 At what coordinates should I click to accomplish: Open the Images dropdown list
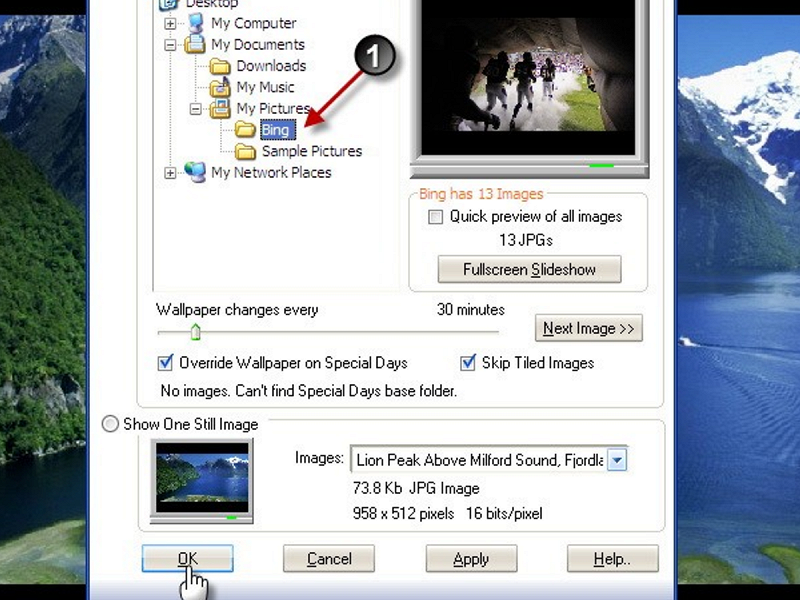click(617, 460)
